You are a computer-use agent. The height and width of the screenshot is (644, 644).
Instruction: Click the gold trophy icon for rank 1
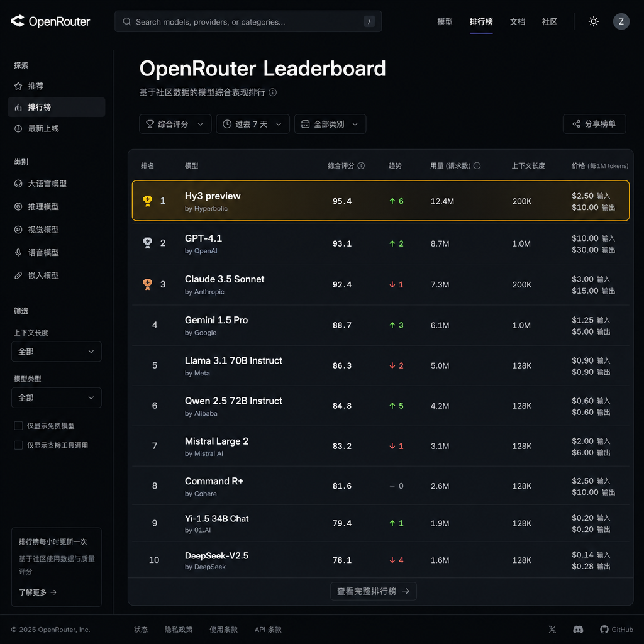[x=147, y=201]
